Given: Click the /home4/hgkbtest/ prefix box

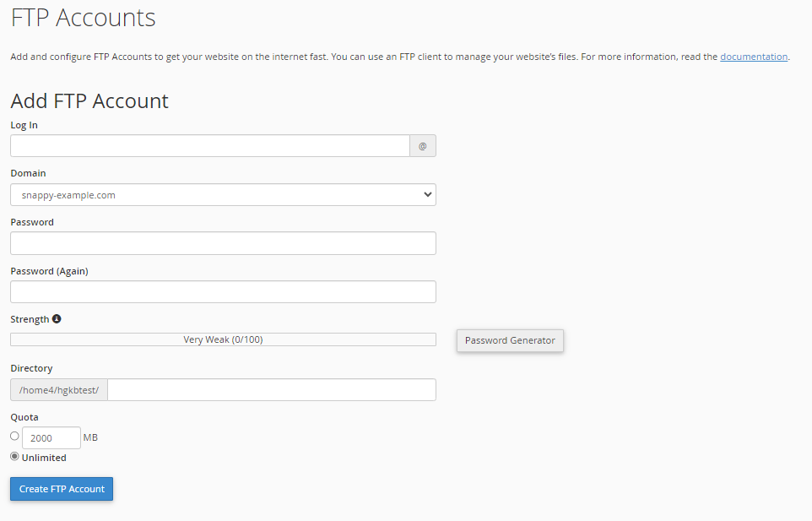Looking at the screenshot, I should (57, 389).
